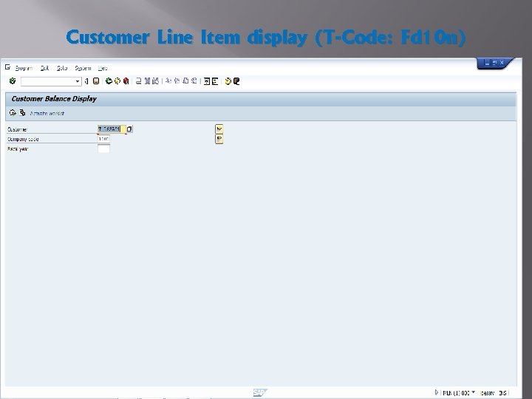The image size is (532, 399).
Task: Click the green Back arrow icon
Action: pos(109,81)
